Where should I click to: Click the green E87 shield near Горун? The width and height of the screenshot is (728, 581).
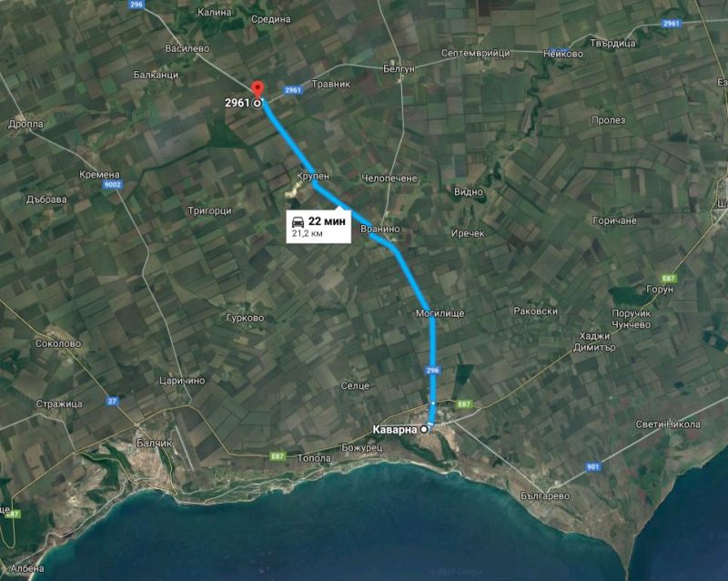pos(669,279)
